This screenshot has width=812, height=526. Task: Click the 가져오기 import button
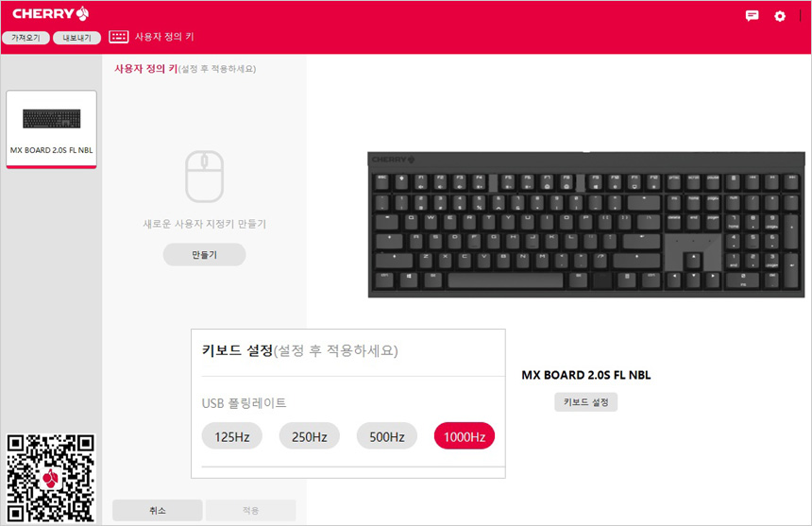tap(25, 38)
